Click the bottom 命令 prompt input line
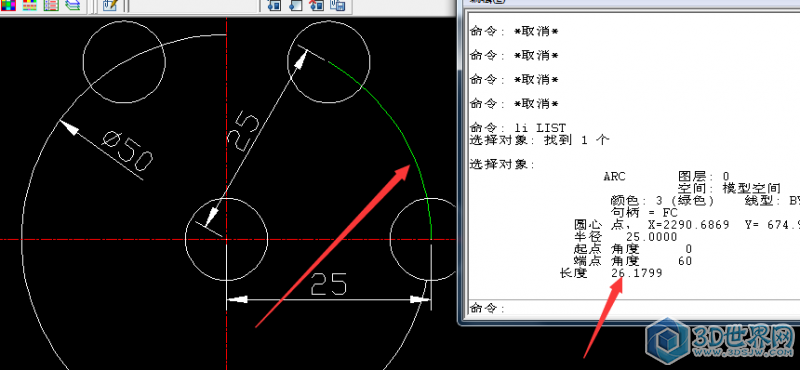The height and width of the screenshot is (370, 800). [634, 308]
